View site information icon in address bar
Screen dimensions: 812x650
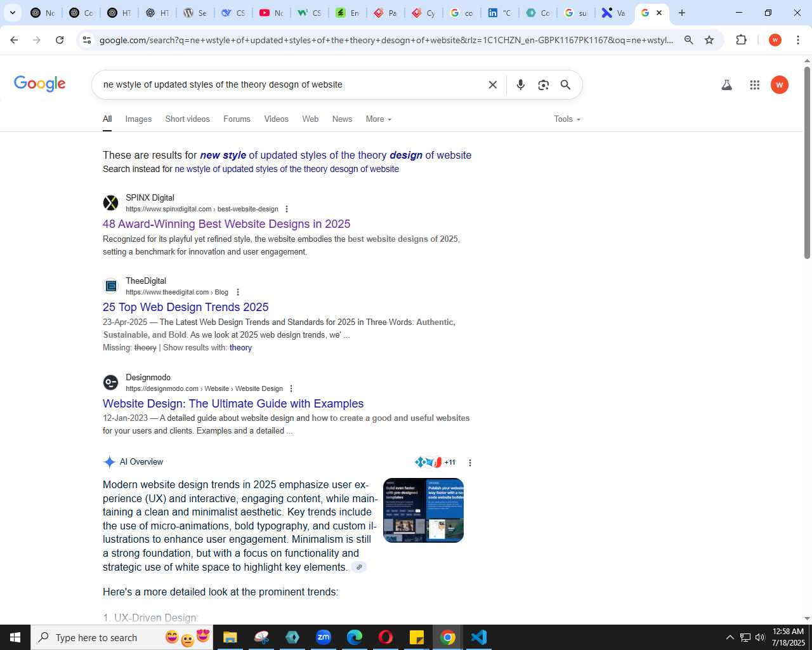[x=87, y=40]
